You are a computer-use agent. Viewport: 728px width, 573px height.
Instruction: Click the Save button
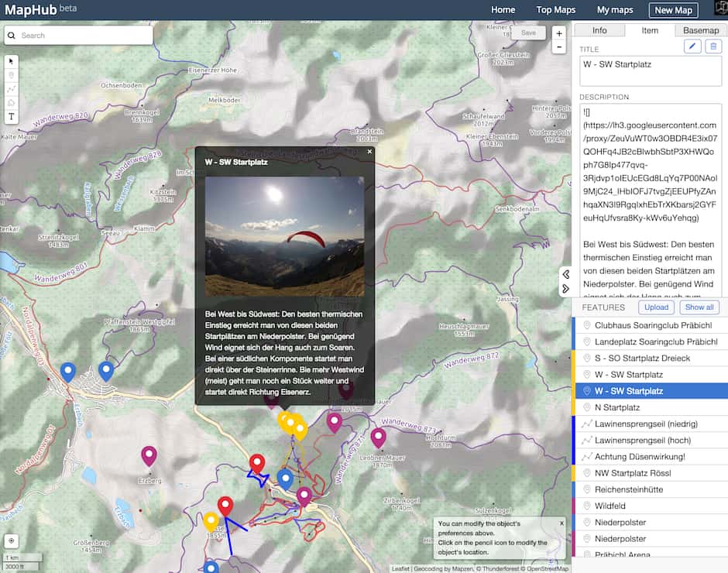click(x=528, y=33)
